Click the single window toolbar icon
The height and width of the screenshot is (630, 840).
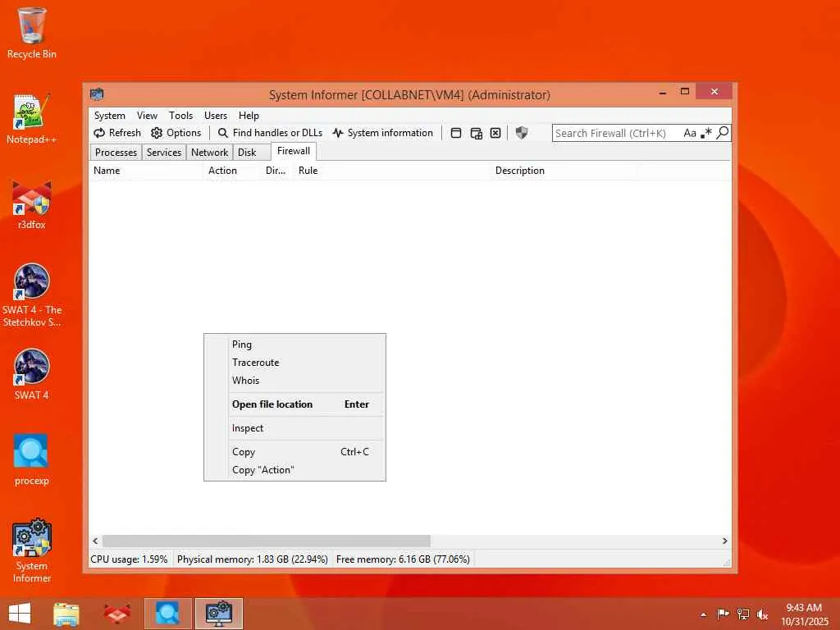point(456,133)
